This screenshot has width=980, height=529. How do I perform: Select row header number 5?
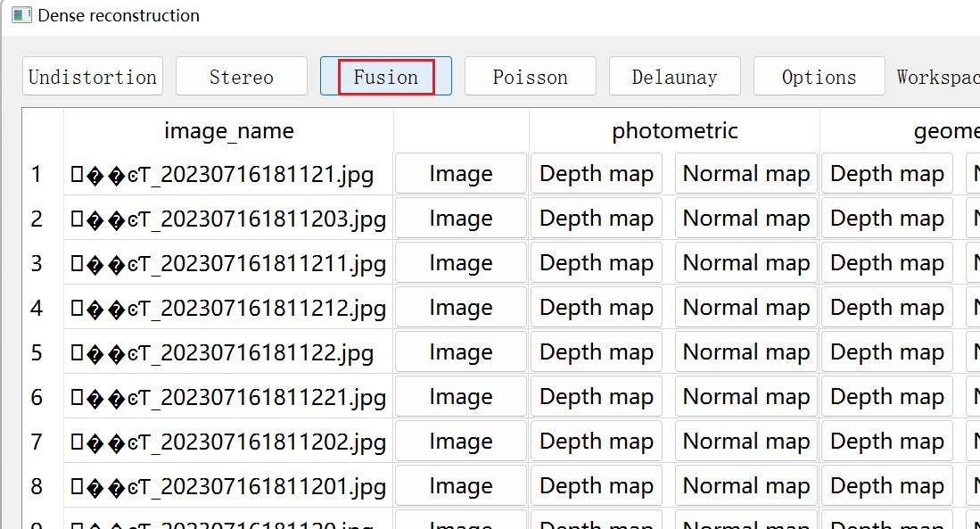(37, 352)
